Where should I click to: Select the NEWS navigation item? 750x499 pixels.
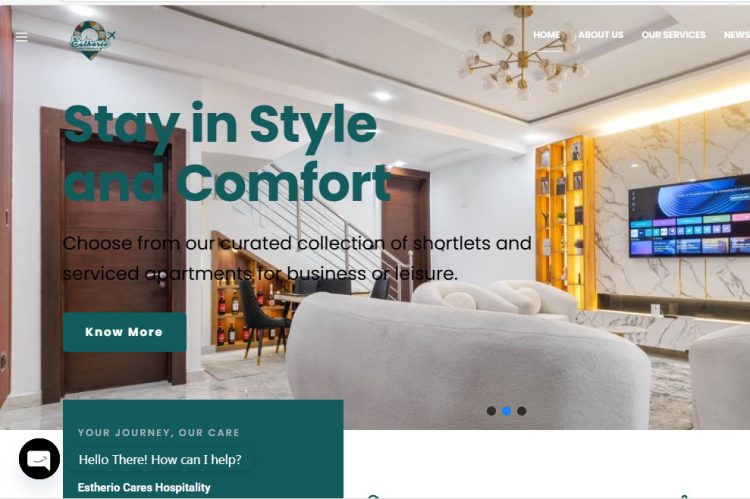pyautogui.click(x=737, y=35)
